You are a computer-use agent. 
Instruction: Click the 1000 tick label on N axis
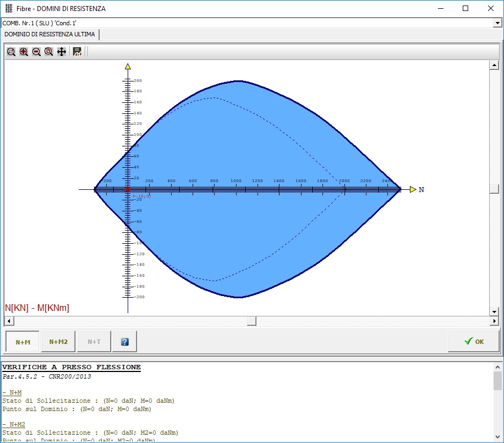click(x=236, y=181)
